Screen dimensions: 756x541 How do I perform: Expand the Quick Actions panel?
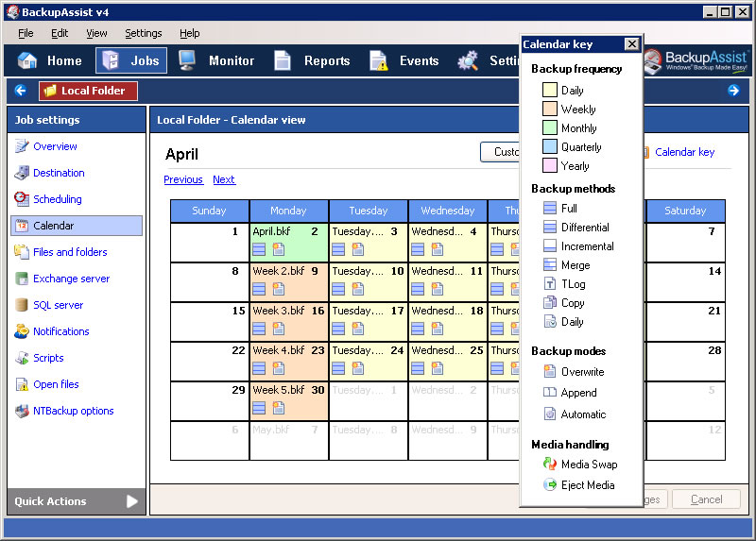click(77, 501)
